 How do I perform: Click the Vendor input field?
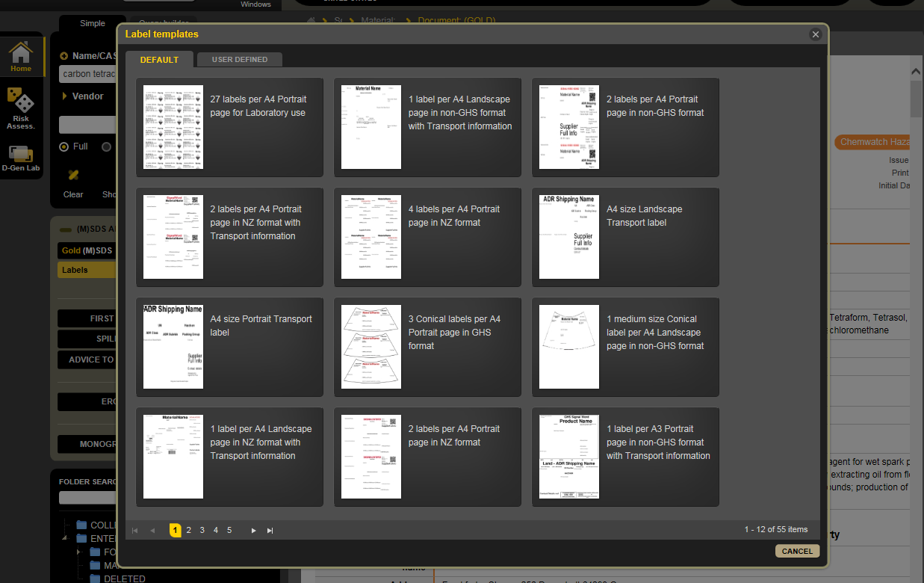[x=87, y=125]
